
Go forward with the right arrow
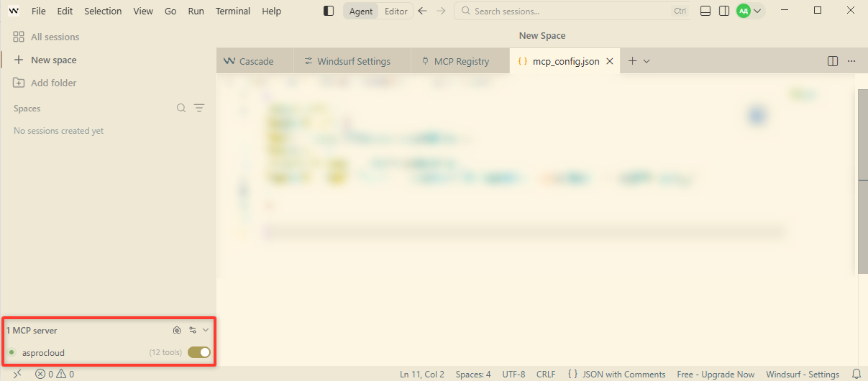click(442, 11)
